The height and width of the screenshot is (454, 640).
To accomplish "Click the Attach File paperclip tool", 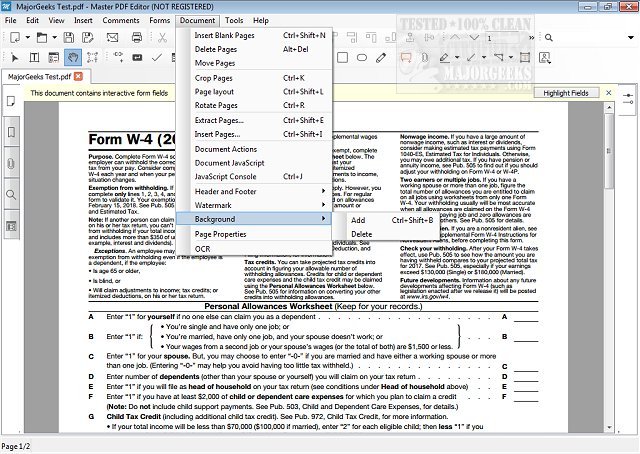I will tap(425, 58).
